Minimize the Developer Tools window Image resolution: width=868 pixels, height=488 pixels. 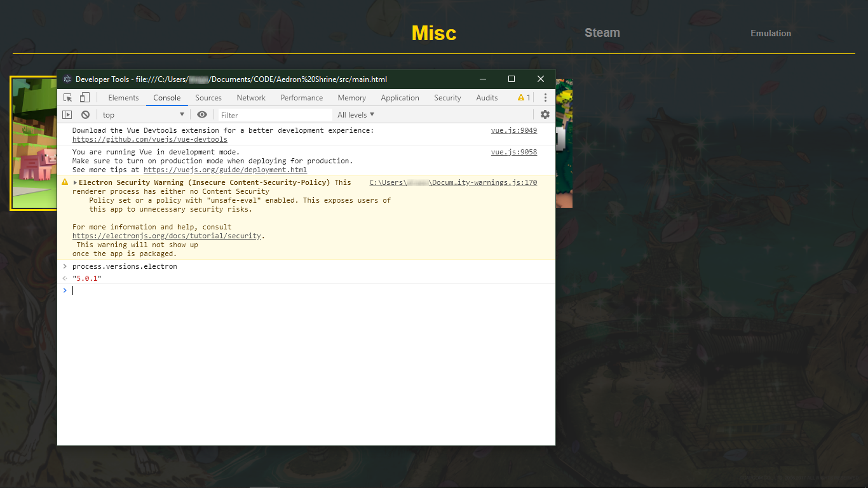pyautogui.click(x=483, y=79)
